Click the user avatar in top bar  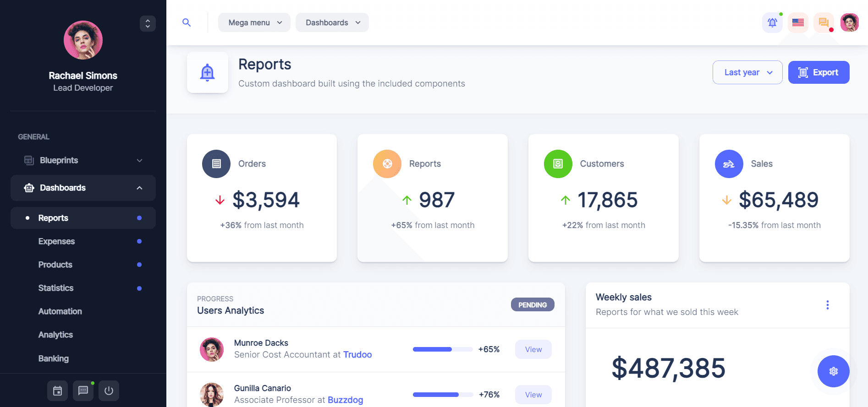(x=849, y=22)
